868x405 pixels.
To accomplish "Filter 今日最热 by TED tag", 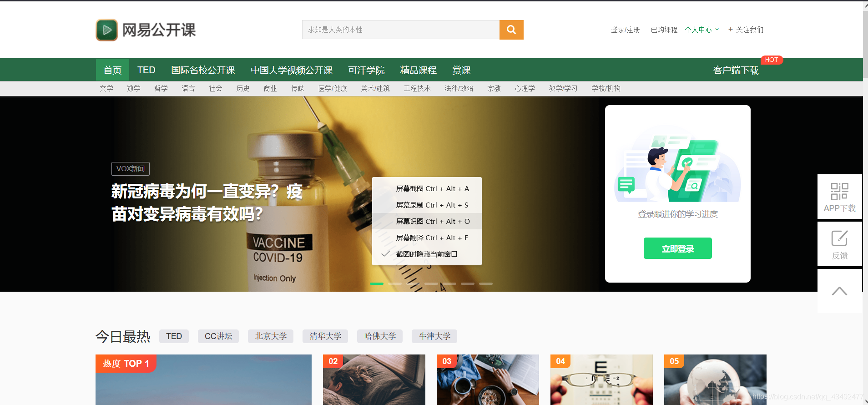I will (174, 336).
